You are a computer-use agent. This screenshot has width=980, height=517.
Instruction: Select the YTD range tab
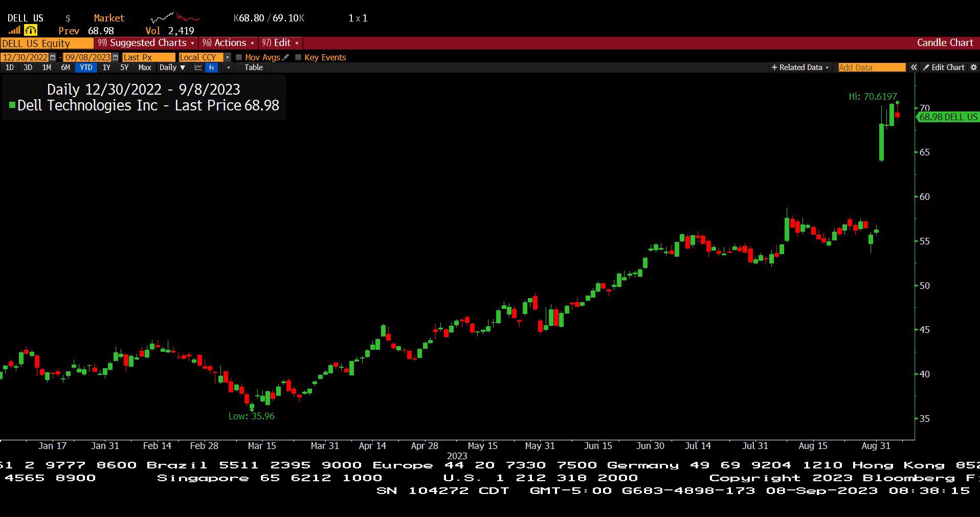click(x=86, y=68)
